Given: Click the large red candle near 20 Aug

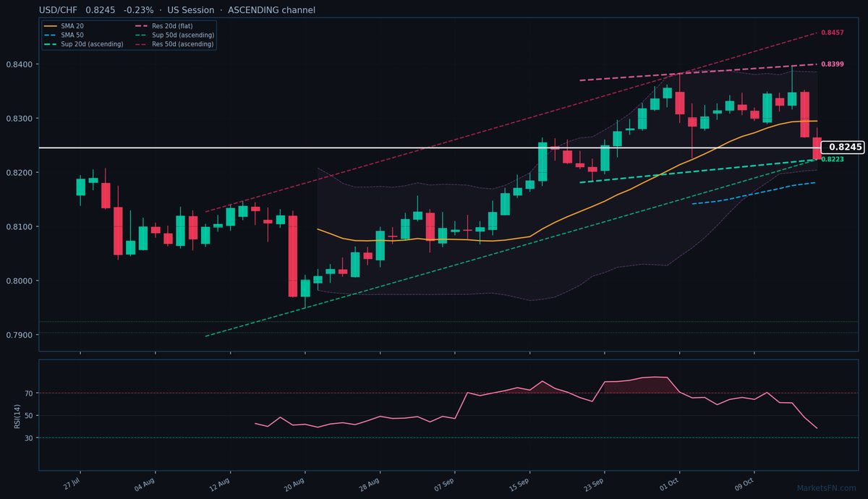Looking at the screenshot, I should (293, 255).
